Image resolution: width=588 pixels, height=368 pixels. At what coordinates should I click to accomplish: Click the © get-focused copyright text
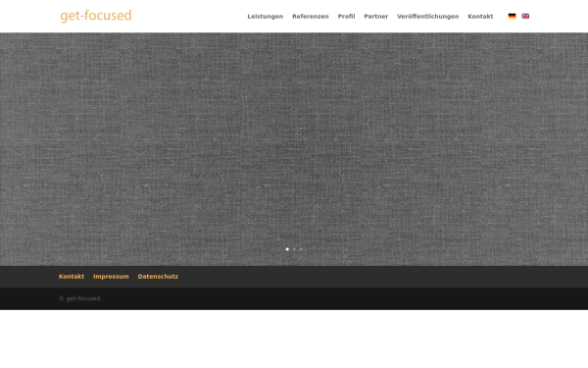[79, 298]
